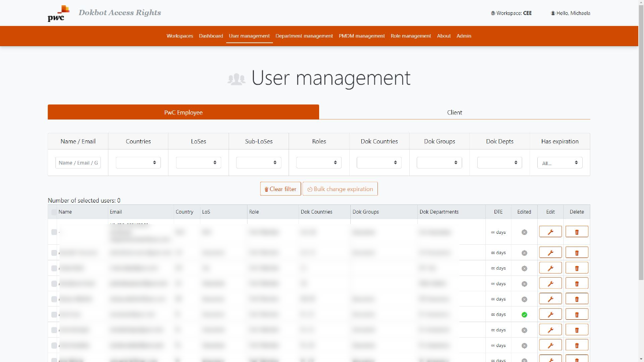Click grey Edited status icon in first row
Image resolution: width=644 pixels, height=362 pixels.
[x=524, y=232]
